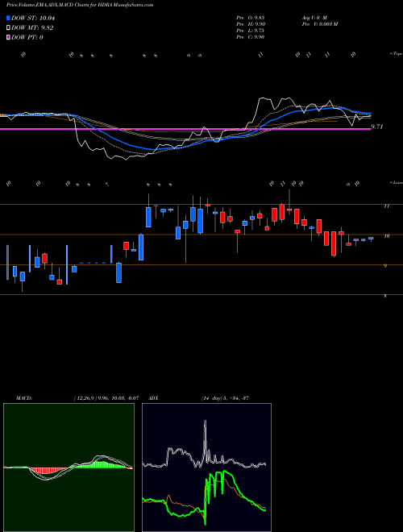The width and height of the screenshot is (403, 532).
Task: Click the DOW ST legend label
Action: point(33,18)
